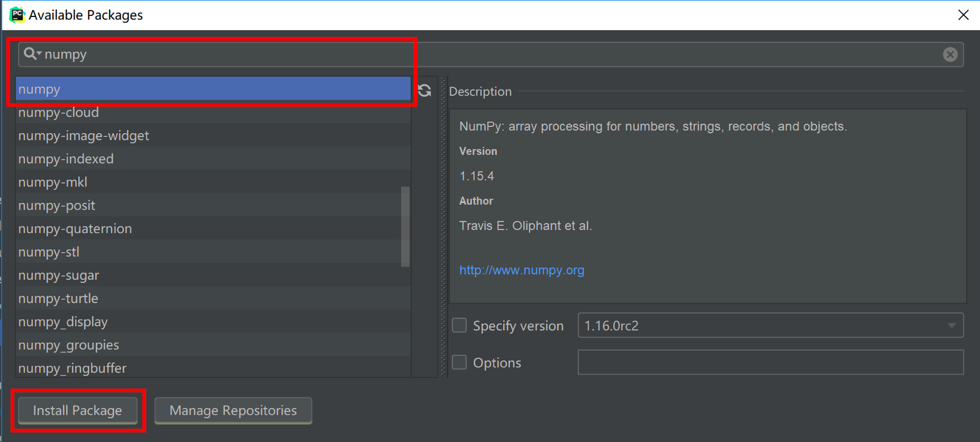Select numpy-cloud in the list
This screenshot has width=980, height=442.
[x=213, y=112]
